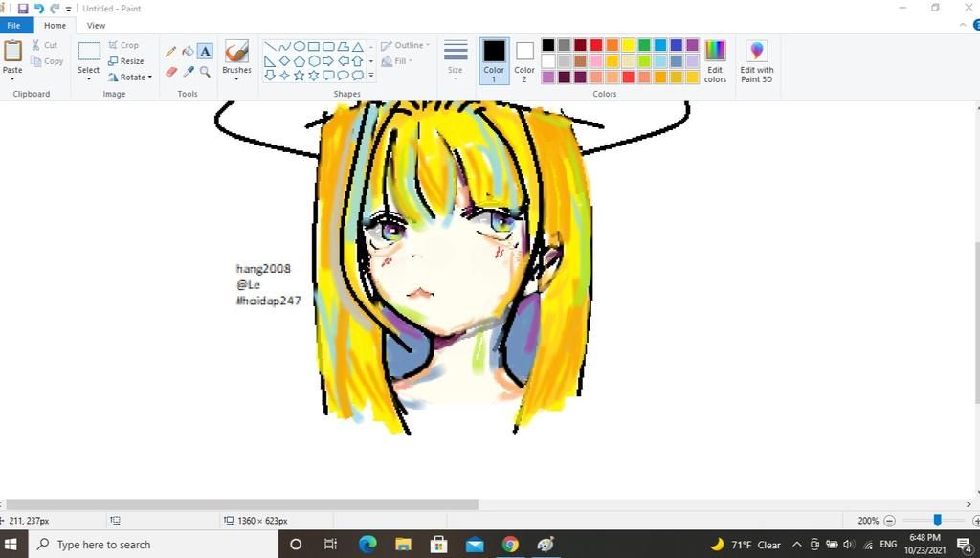The width and height of the screenshot is (980, 558).
Task: Select the Magnifier tool
Action: (x=205, y=72)
